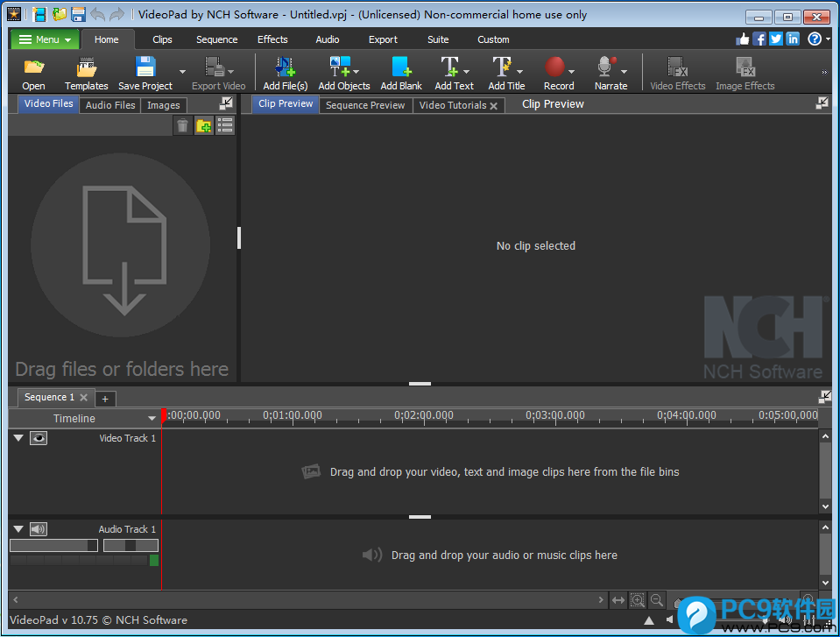Switch to Sequence Preview tab
The image size is (840, 637).
(x=365, y=105)
